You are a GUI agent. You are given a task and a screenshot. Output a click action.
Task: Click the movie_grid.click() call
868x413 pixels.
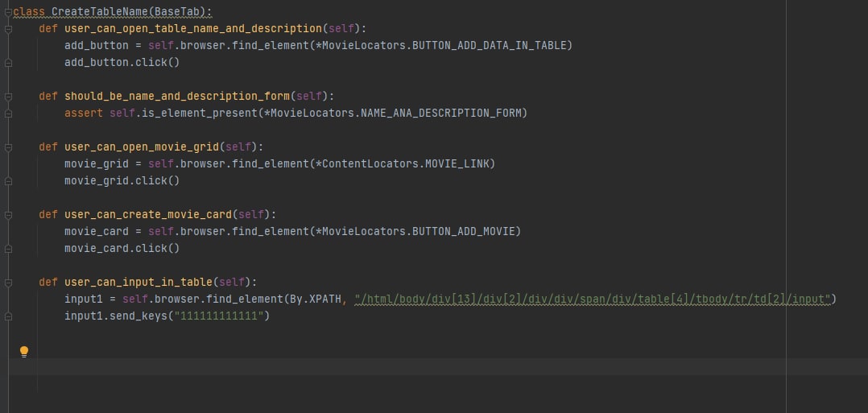122,180
